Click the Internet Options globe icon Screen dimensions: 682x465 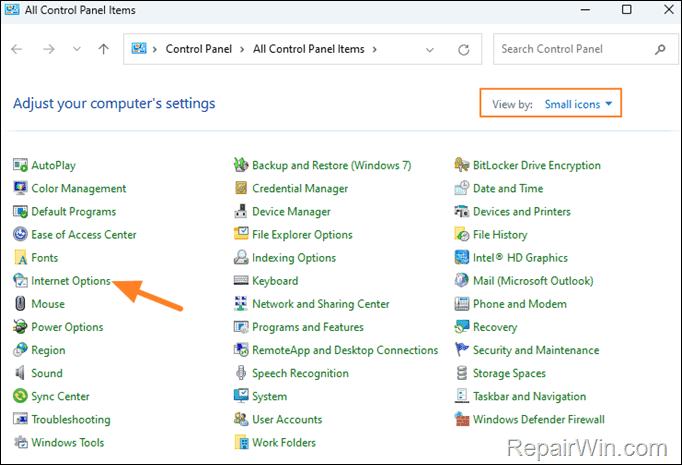pos(20,281)
